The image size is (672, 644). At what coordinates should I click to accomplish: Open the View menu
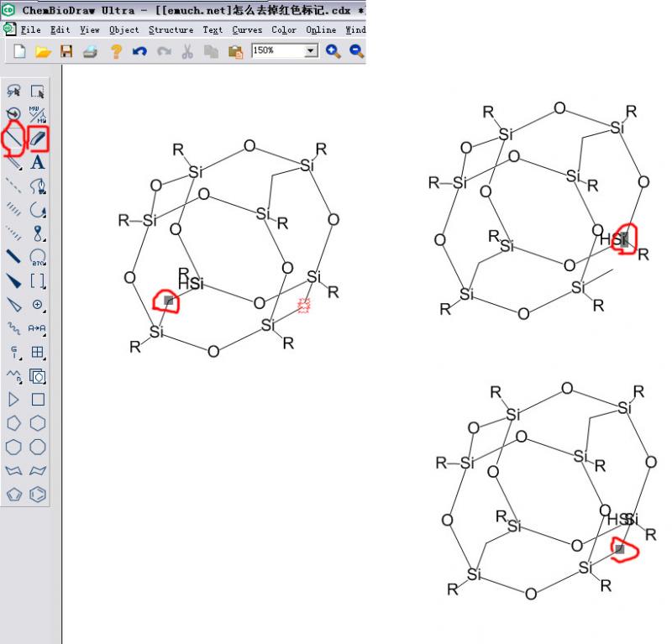[90, 29]
